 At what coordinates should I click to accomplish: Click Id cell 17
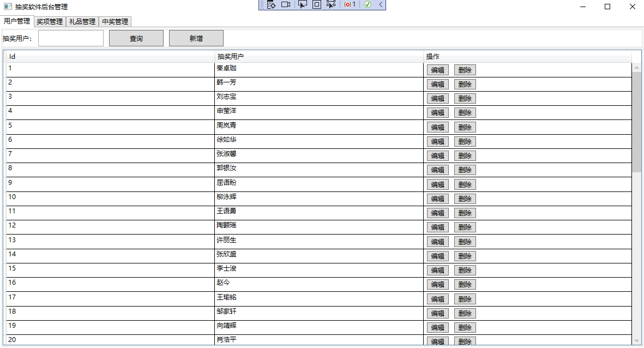click(111, 299)
